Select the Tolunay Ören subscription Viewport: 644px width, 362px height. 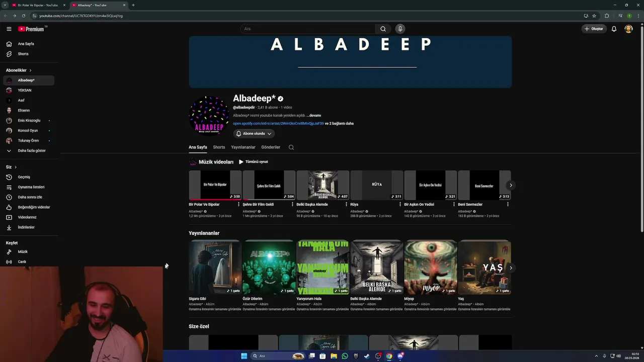29,140
